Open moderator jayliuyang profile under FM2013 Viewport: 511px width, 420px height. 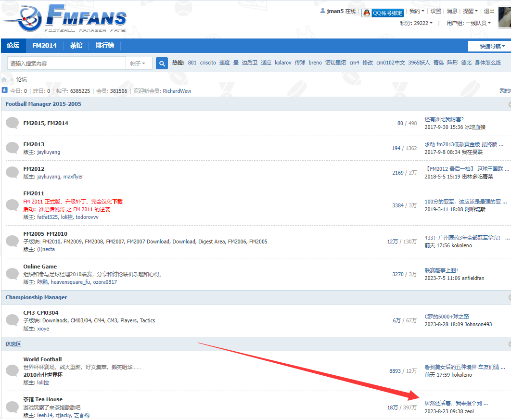click(49, 152)
